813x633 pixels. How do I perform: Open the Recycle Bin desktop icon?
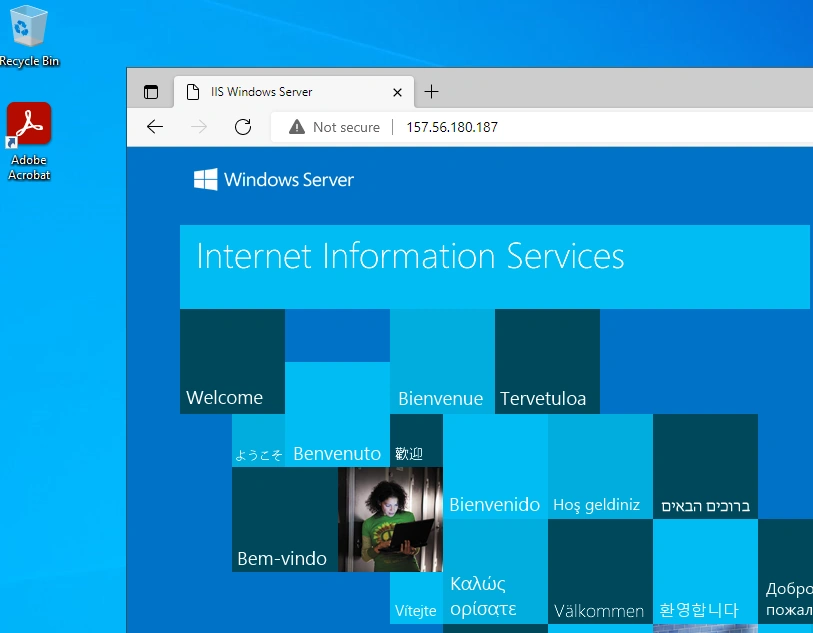click(x=29, y=35)
